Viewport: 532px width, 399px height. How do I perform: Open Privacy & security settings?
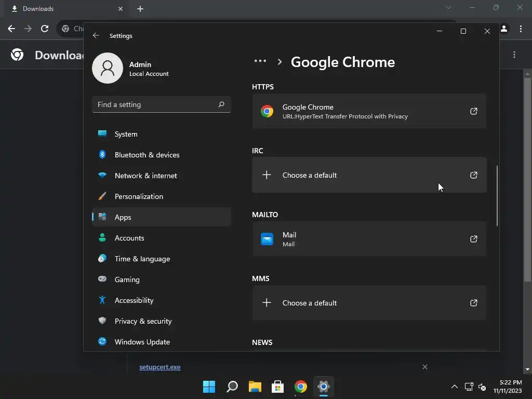point(162,321)
